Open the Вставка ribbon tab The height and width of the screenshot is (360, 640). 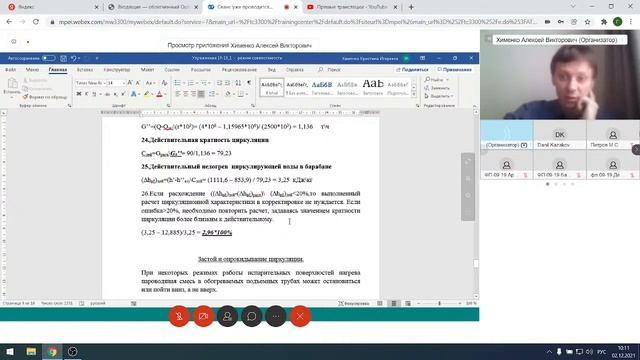pyautogui.click(x=85, y=70)
